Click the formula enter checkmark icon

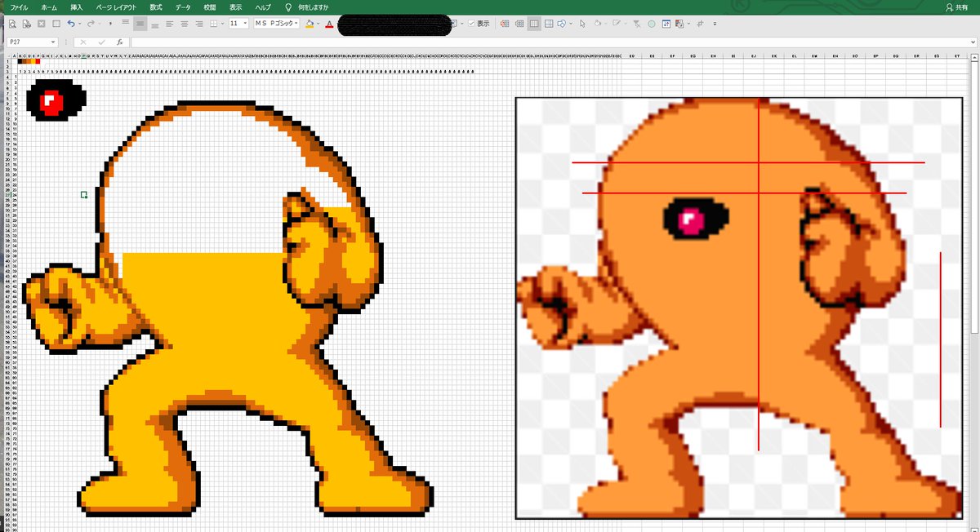pos(101,42)
